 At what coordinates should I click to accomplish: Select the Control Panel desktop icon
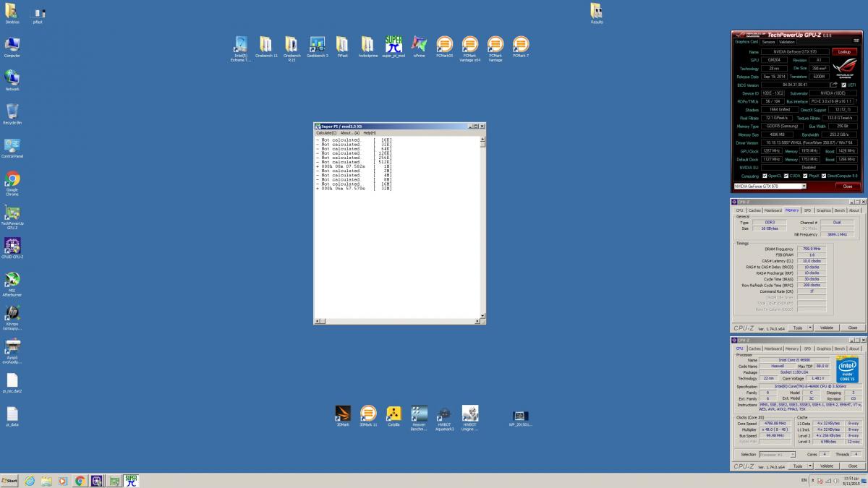click(x=12, y=148)
